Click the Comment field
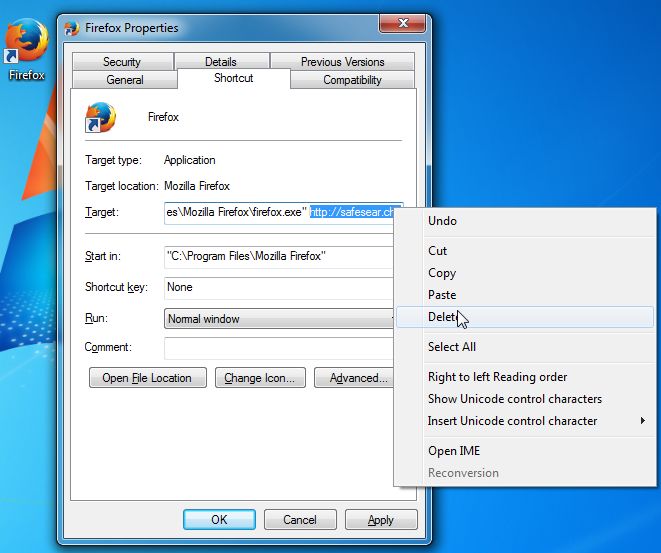 point(278,348)
